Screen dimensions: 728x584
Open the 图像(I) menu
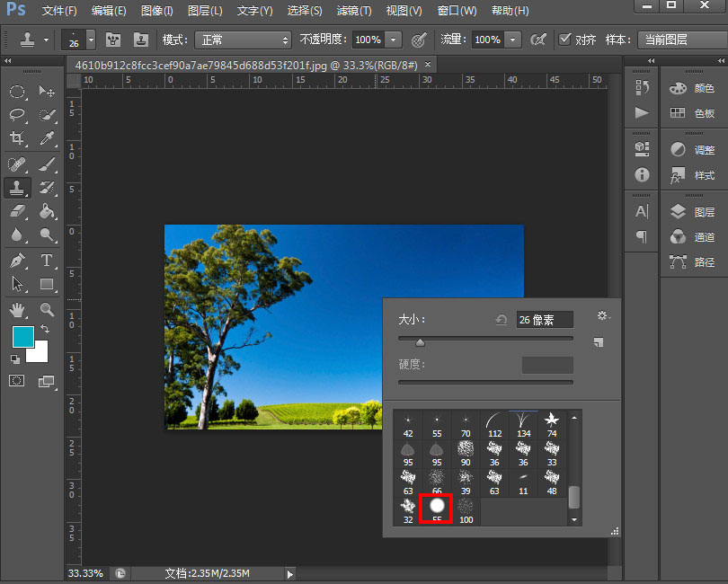pos(157,10)
